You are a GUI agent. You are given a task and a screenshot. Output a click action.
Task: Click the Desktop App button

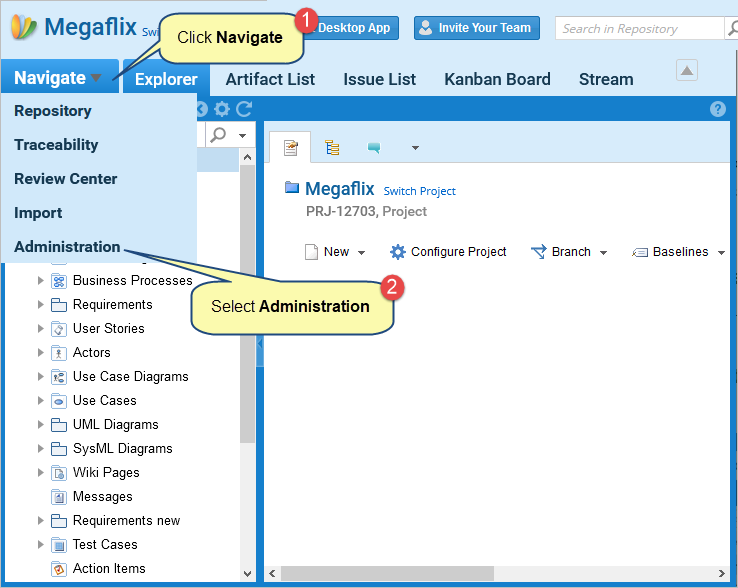(x=353, y=28)
